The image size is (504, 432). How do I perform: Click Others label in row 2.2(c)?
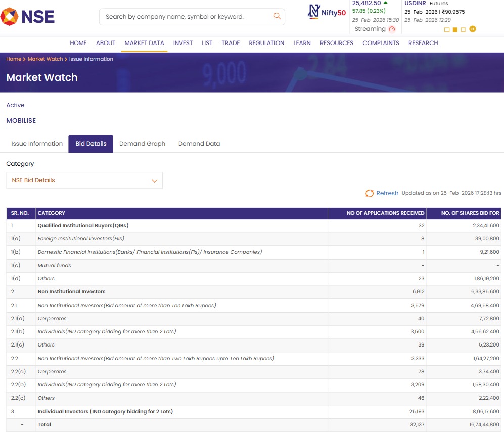[x=46, y=398]
